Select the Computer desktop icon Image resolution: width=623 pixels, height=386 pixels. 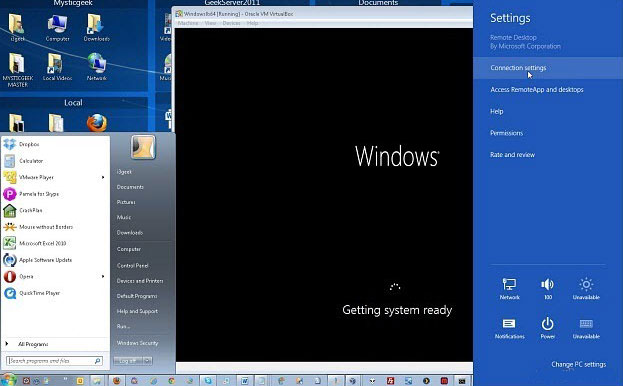tap(58, 28)
